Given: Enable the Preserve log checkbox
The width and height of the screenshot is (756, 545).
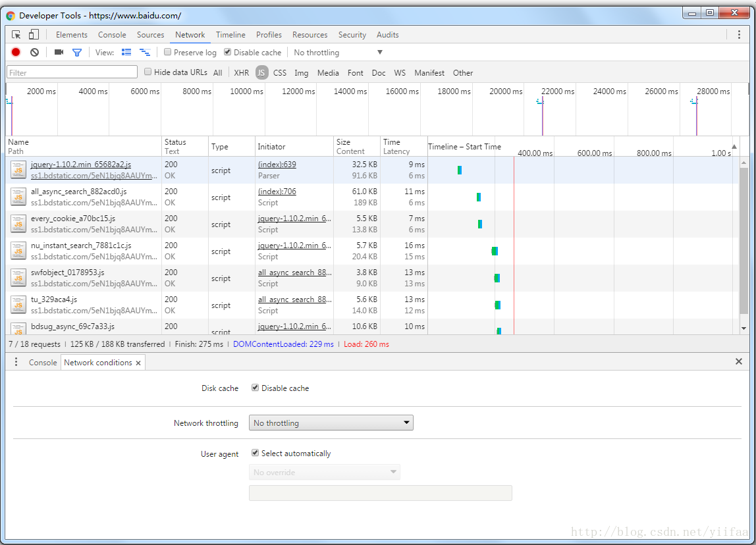Looking at the screenshot, I should (167, 51).
